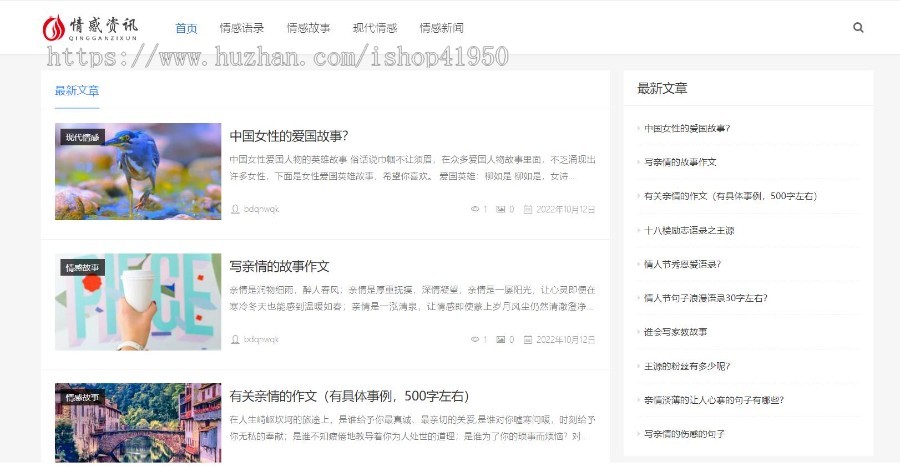Open sidebar link 谁会写家教故事
This screenshot has width=900, height=467.
[x=675, y=332]
